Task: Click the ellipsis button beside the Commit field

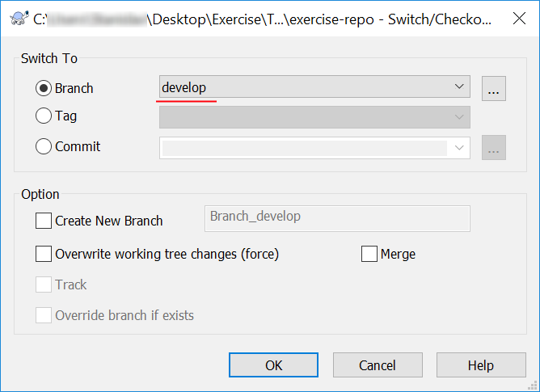Action: pyautogui.click(x=494, y=147)
